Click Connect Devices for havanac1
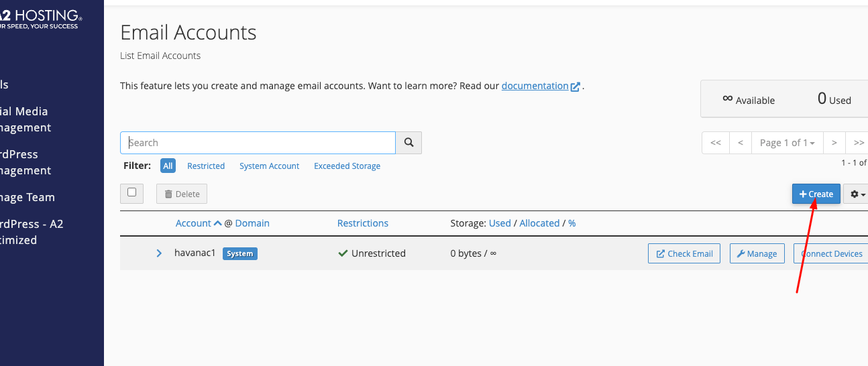The height and width of the screenshot is (366, 868). pos(831,254)
